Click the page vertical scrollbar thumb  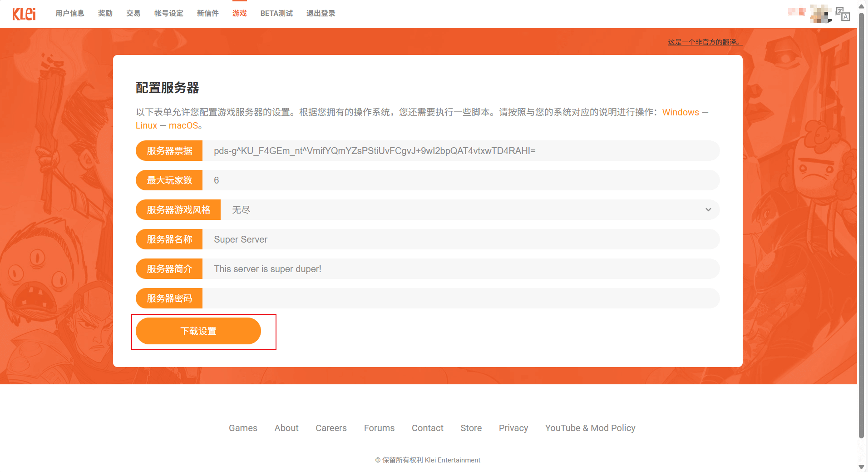(861, 225)
